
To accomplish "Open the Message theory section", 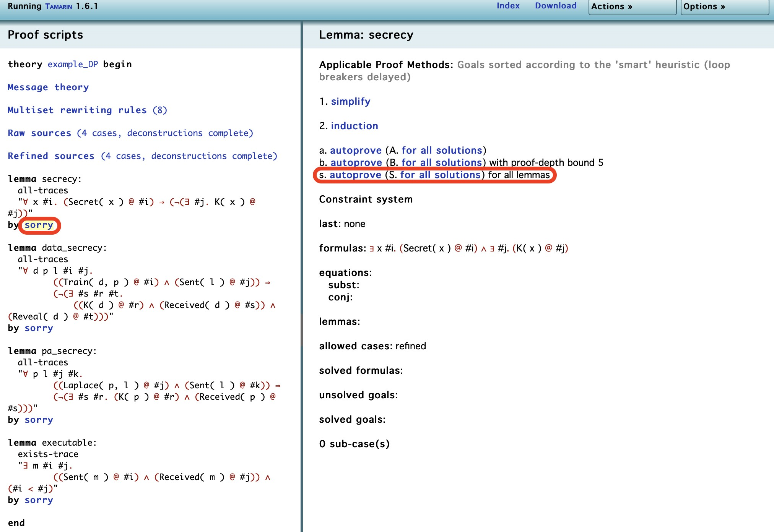I will point(48,87).
